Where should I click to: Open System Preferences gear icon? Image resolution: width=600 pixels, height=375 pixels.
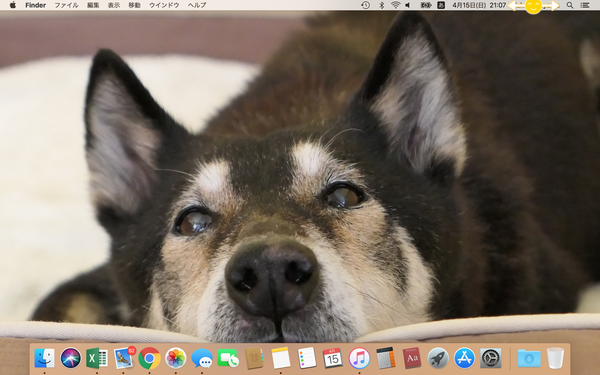[491, 359]
